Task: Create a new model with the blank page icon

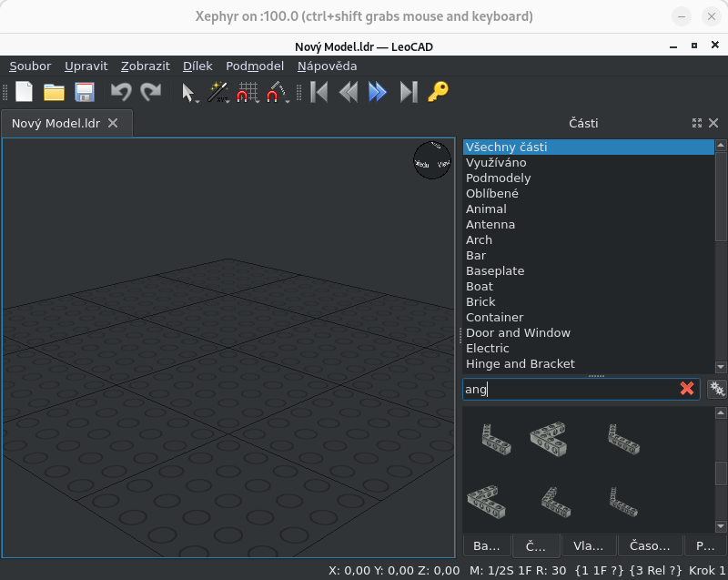Action: point(24,92)
